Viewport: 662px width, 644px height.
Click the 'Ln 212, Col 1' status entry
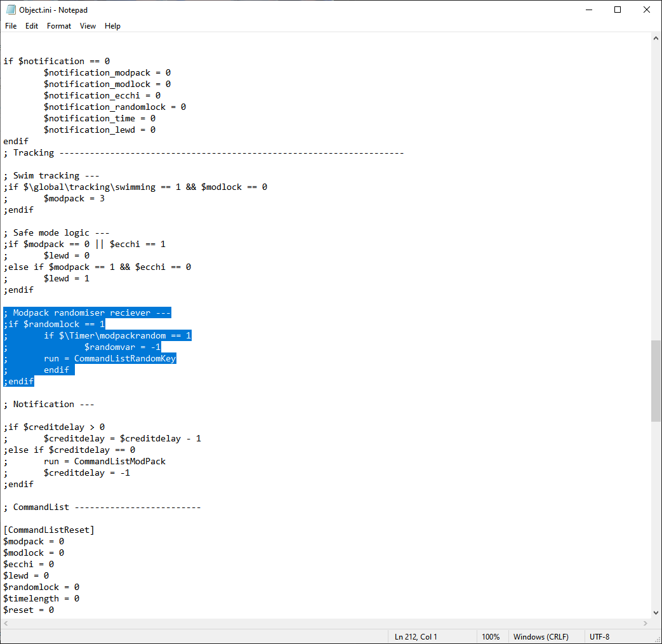tap(416, 637)
